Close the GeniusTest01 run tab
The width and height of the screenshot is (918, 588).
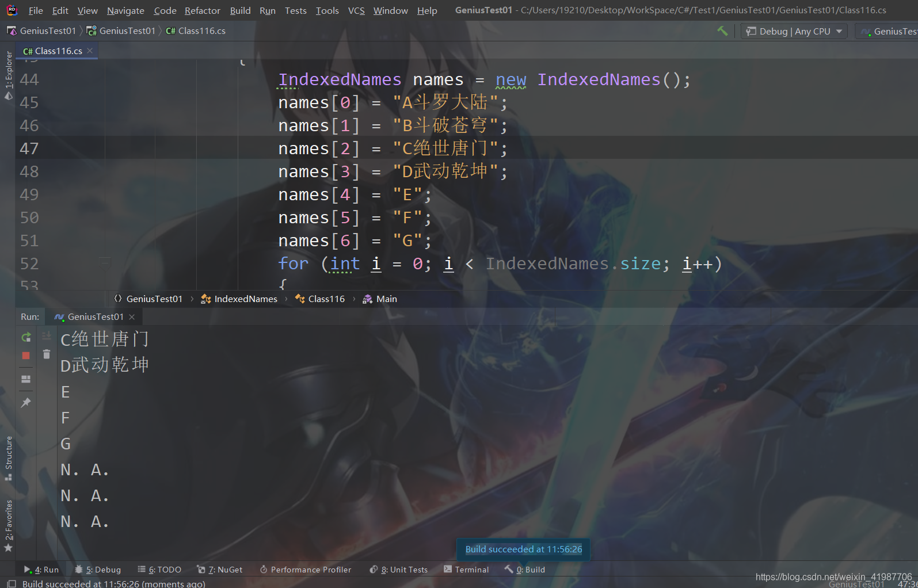click(x=132, y=317)
